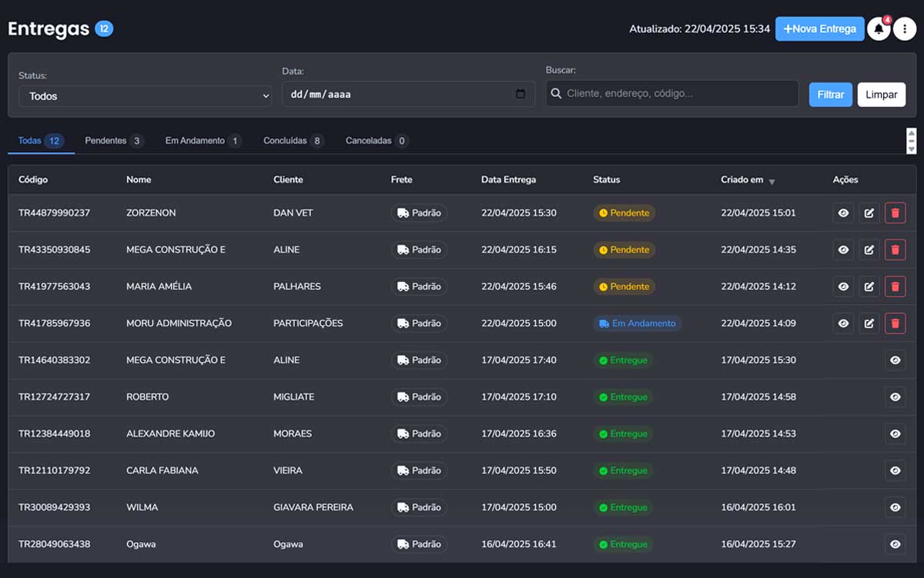Switch to the Pendentes tab
924x578 pixels.
pos(113,141)
